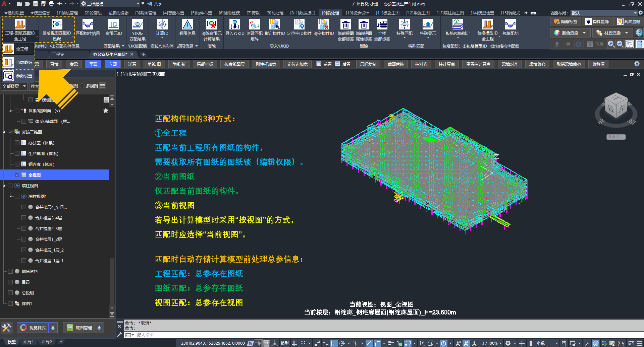Check the 办公室 (体系) checkbox
The width and height of the screenshot is (644, 347).
tap(17, 143)
